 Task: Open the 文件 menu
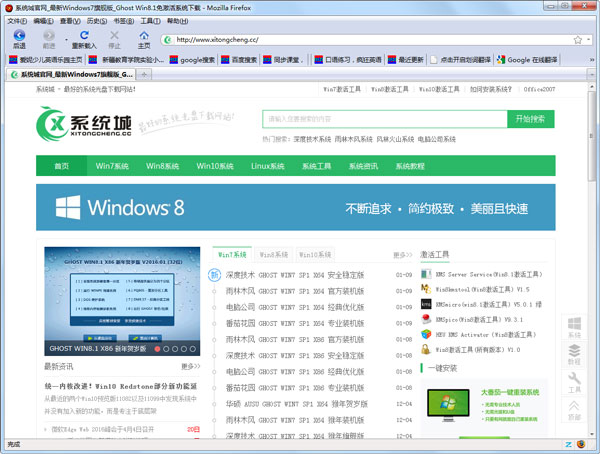pyautogui.click(x=17, y=21)
